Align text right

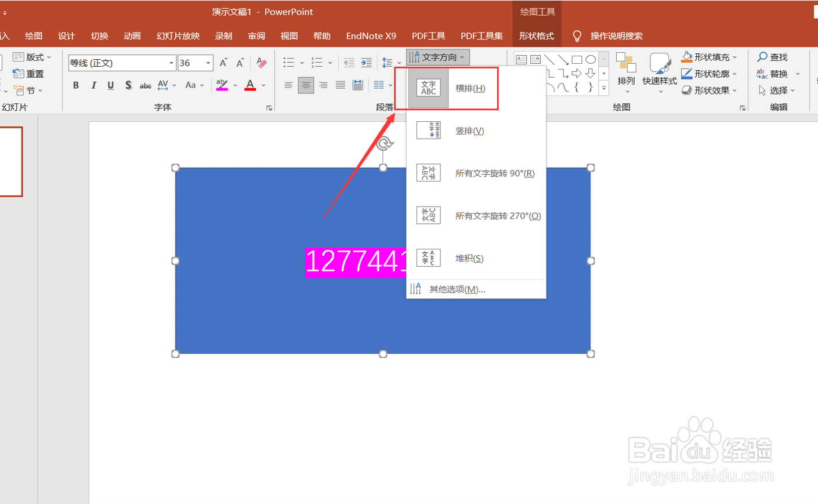[323, 85]
